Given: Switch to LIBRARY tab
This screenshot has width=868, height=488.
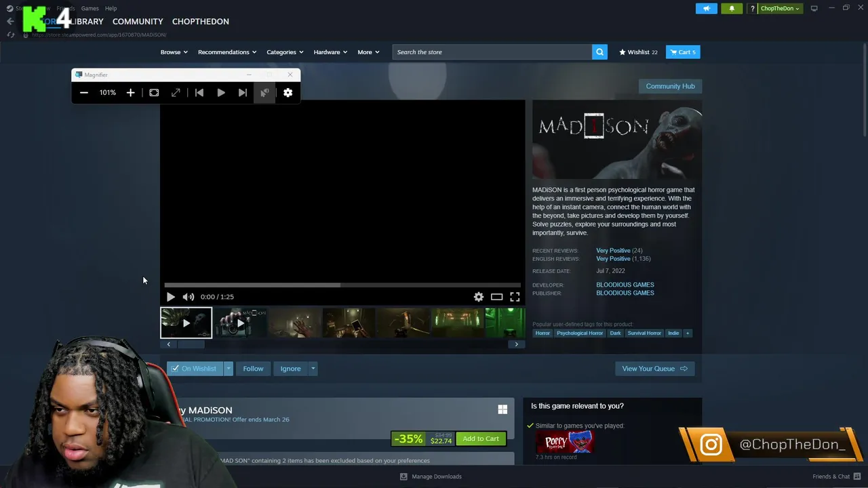Looking at the screenshot, I should click(x=85, y=22).
